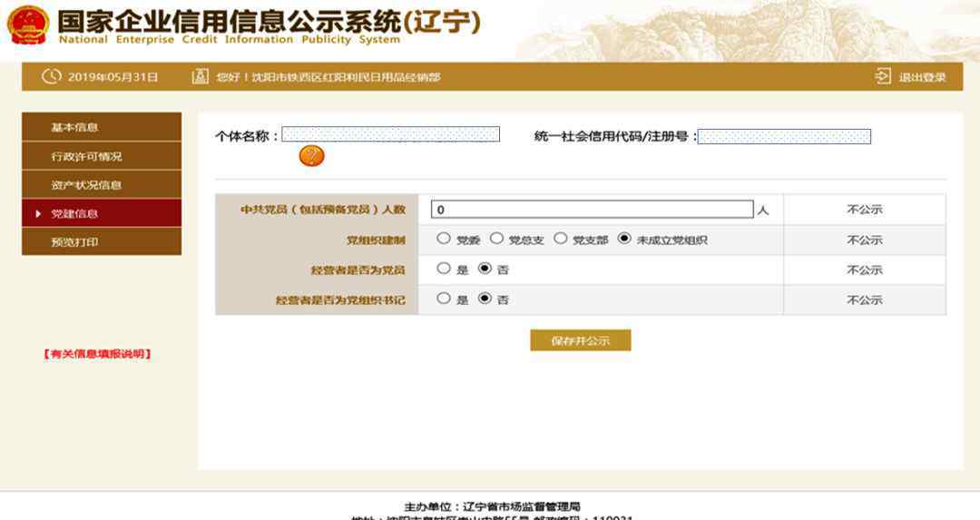Screen dimensions: 980x520
Task: Click the user profile icon before 您好
Action: pyautogui.click(x=200, y=77)
